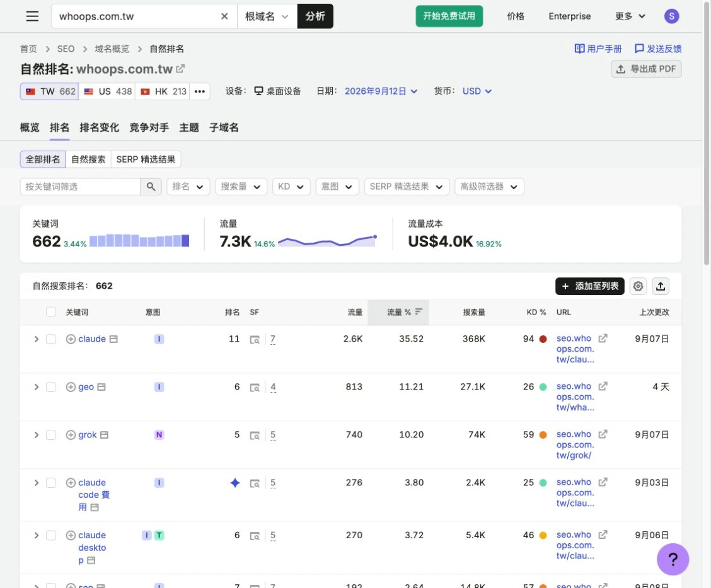Open 更多 menu dropdown
This screenshot has height=588, width=711.
630,16
